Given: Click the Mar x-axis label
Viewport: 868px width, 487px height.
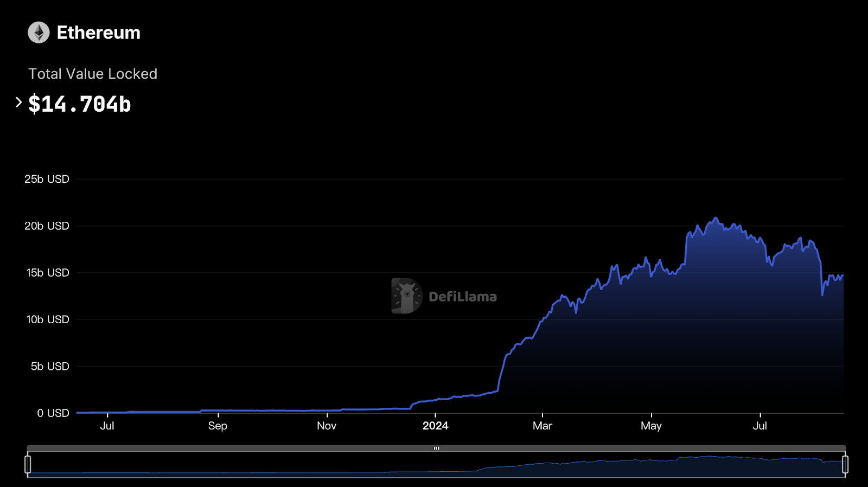Looking at the screenshot, I should (542, 426).
